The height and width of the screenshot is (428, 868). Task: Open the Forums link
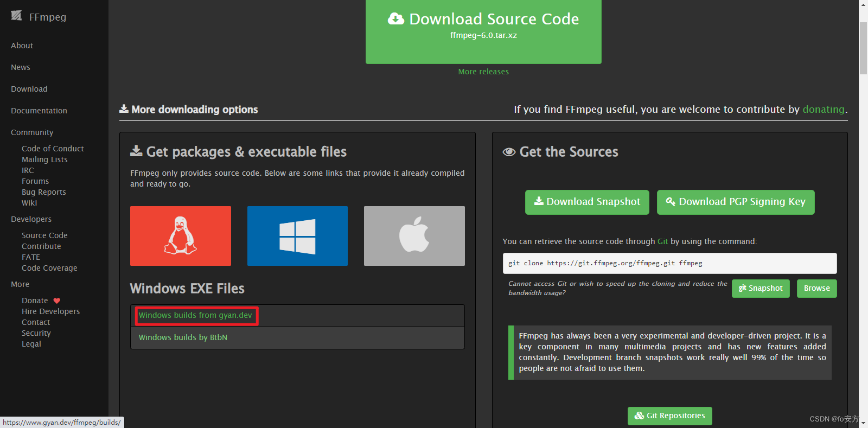coord(35,181)
